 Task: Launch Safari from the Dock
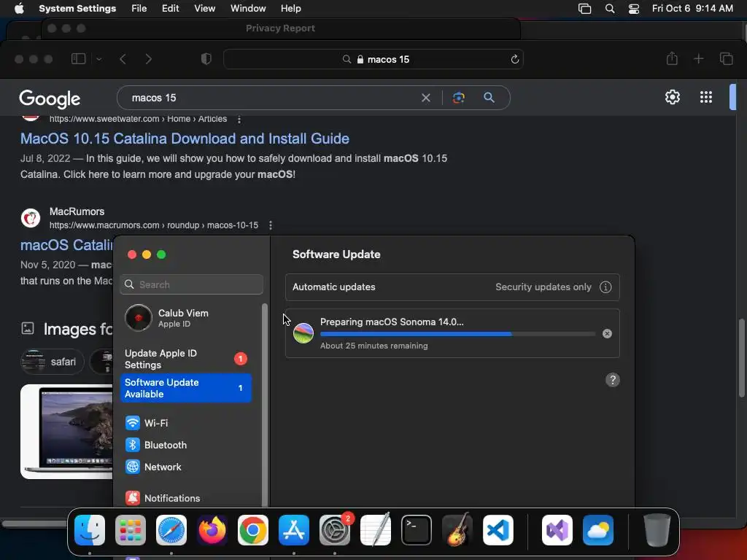[171, 530]
